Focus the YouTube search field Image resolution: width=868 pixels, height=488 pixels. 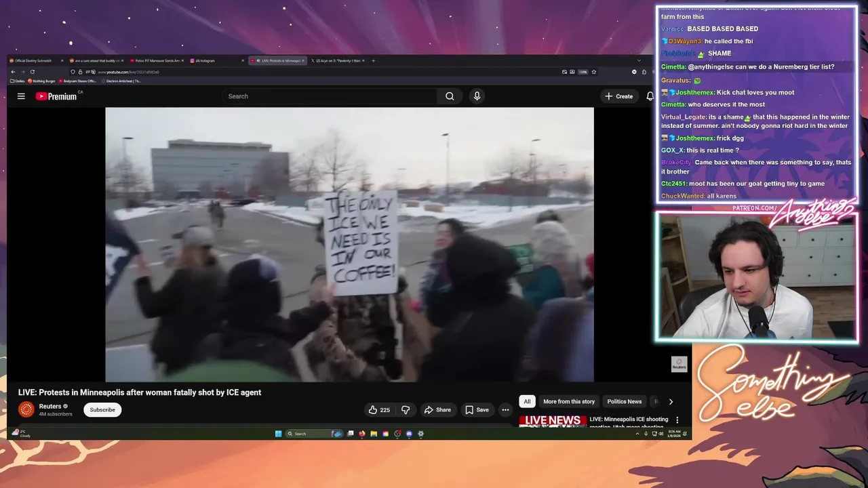click(330, 96)
